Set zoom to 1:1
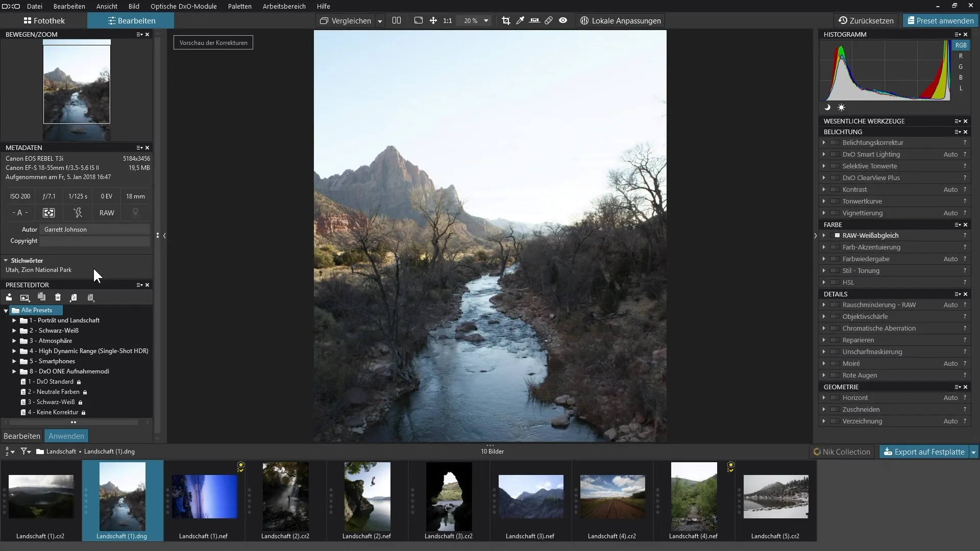Screen dimensions: 980x551 pyautogui.click(x=448, y=21)
